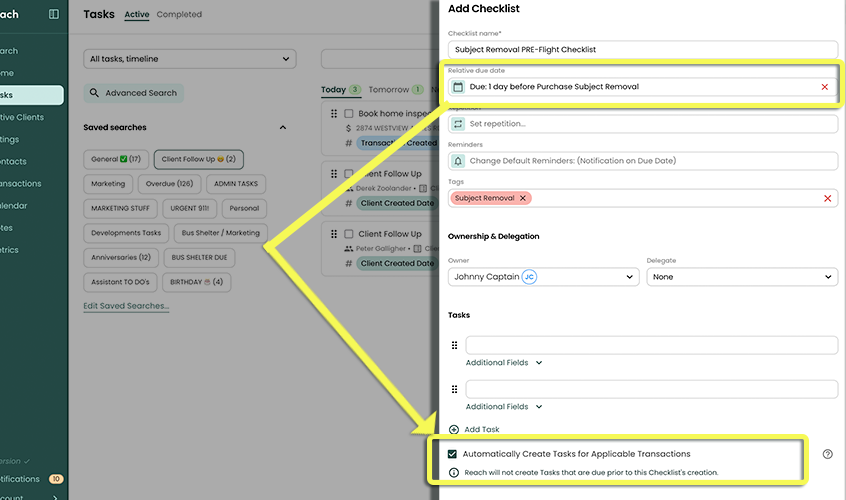Select the Tomorrow timeline tab

388,90
